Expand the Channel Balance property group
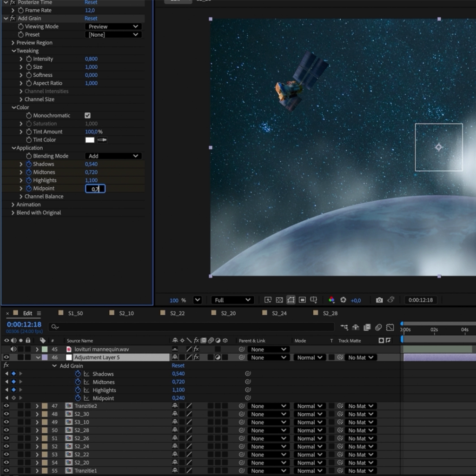Screen dimensions: 476x476 pyautogui.click(x=21, y=197)
